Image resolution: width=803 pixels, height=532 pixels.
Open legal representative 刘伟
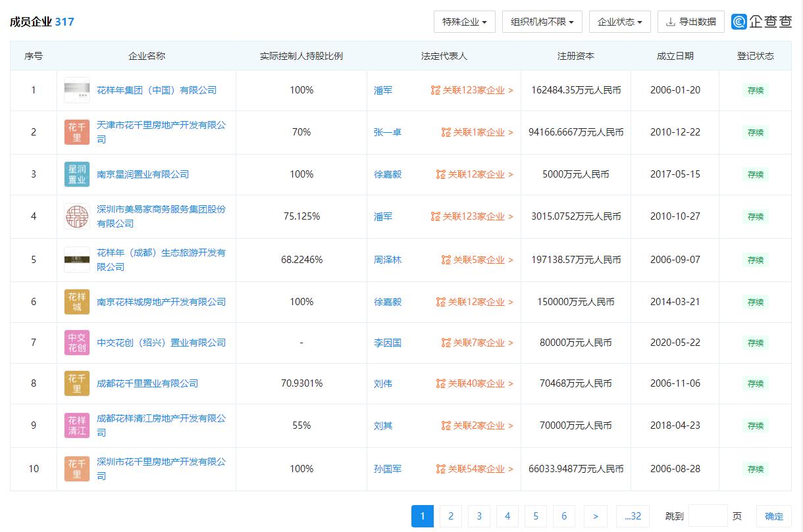(383, 383)
